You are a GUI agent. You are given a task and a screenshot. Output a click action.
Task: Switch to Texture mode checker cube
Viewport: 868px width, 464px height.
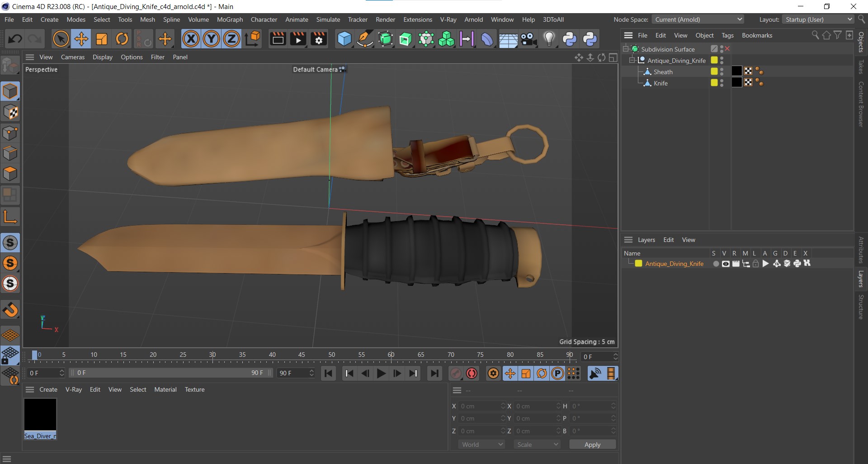click(x=10, y=112)
